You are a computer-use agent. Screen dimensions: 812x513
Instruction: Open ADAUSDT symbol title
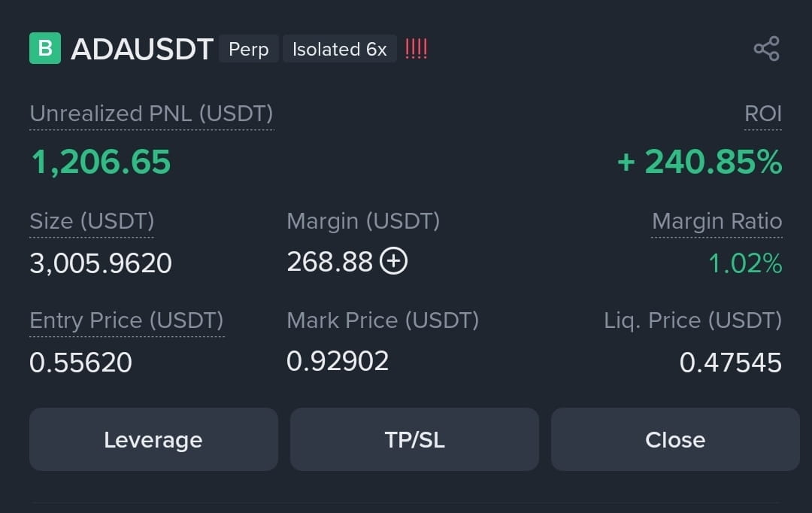point(142,49)
